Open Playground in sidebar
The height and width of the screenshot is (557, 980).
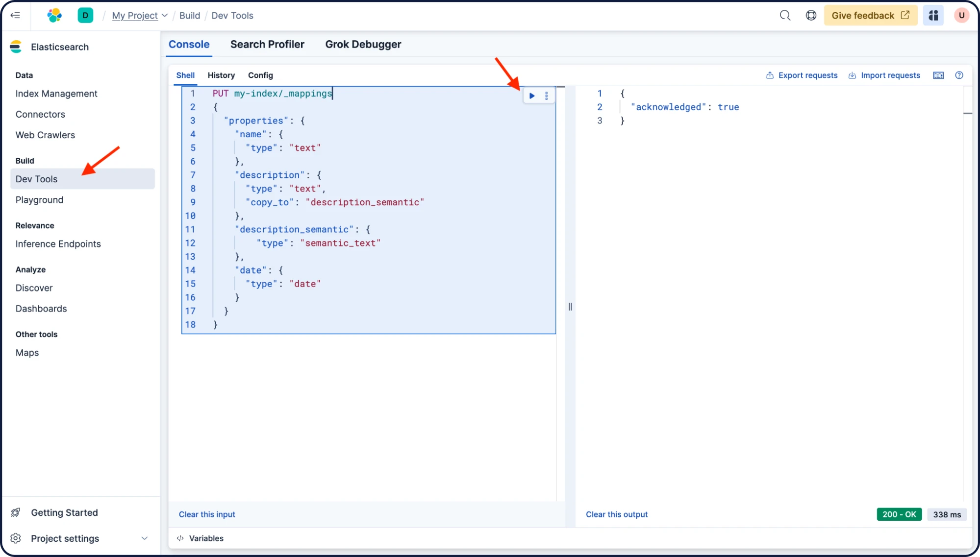39,200
